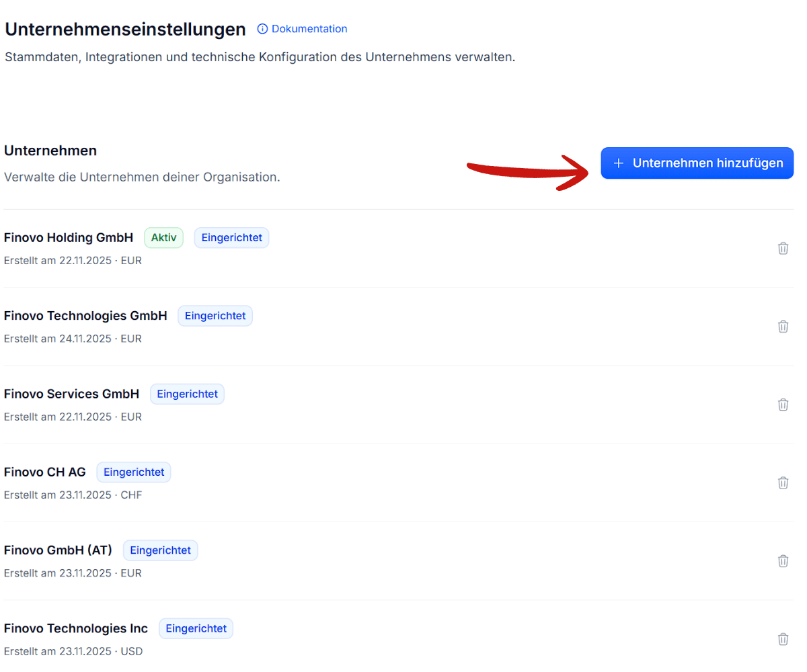Open the Finovo GmbH (AT) entry name
The image size is (807, 672).
pyautogui.click(x=58, y=550)
